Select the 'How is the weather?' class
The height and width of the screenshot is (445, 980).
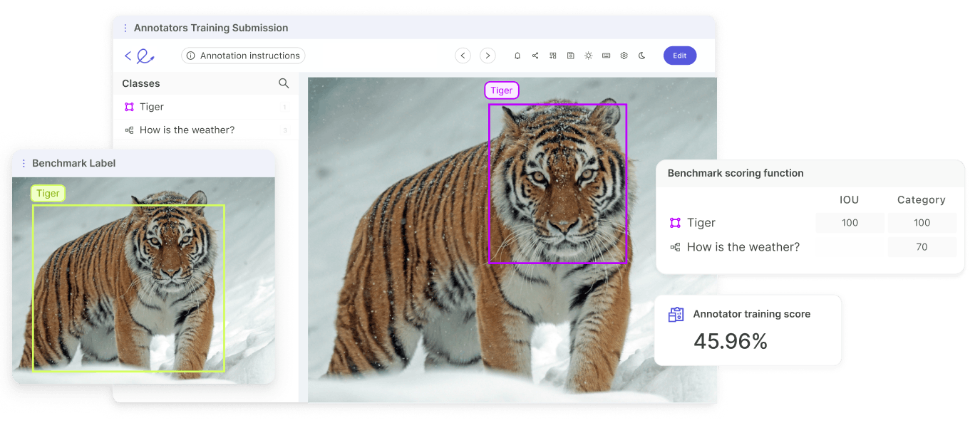pos(205,130)
